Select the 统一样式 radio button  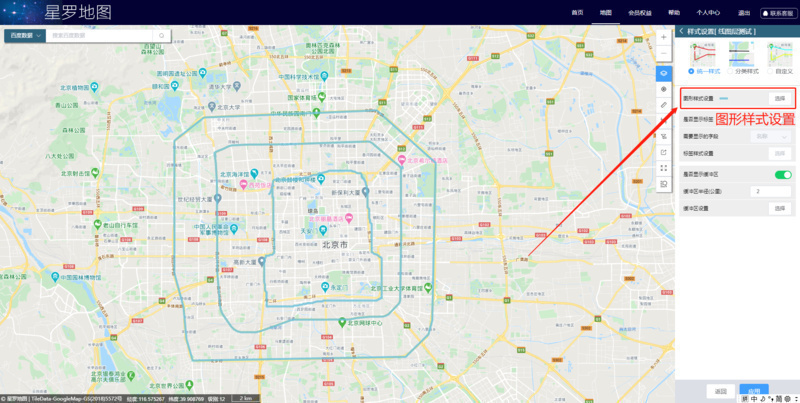click(691, 71)
